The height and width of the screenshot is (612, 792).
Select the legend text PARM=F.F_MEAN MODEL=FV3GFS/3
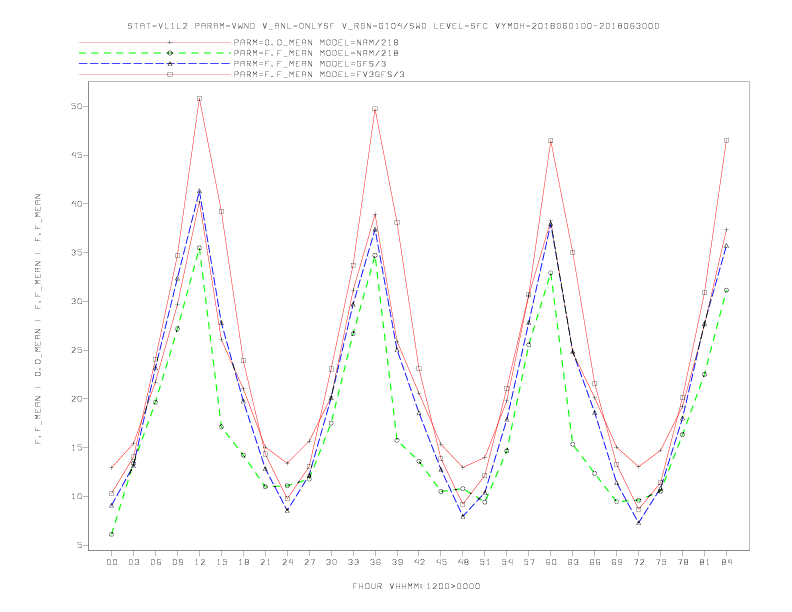tap(319, 74)
